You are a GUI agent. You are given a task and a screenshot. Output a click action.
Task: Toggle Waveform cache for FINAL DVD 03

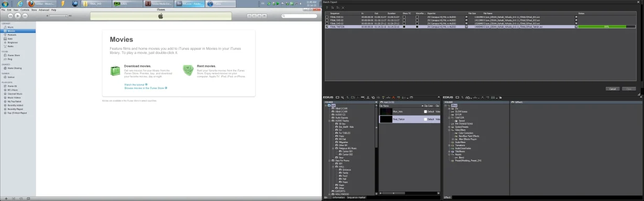(x=417, y=24)
